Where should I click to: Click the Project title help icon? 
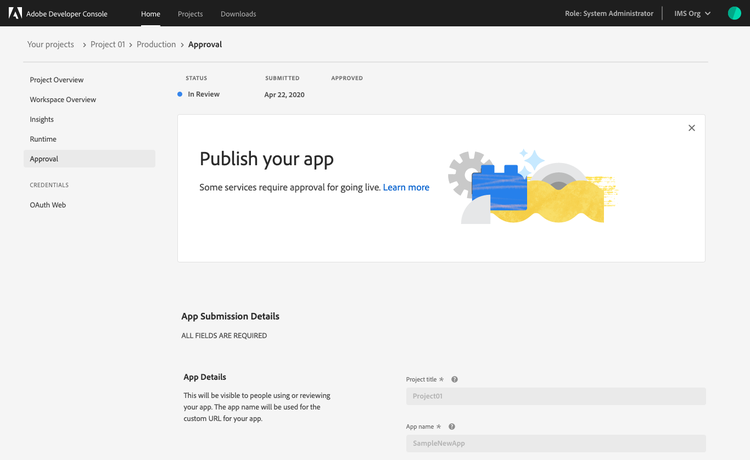click(x=455, y=380)
